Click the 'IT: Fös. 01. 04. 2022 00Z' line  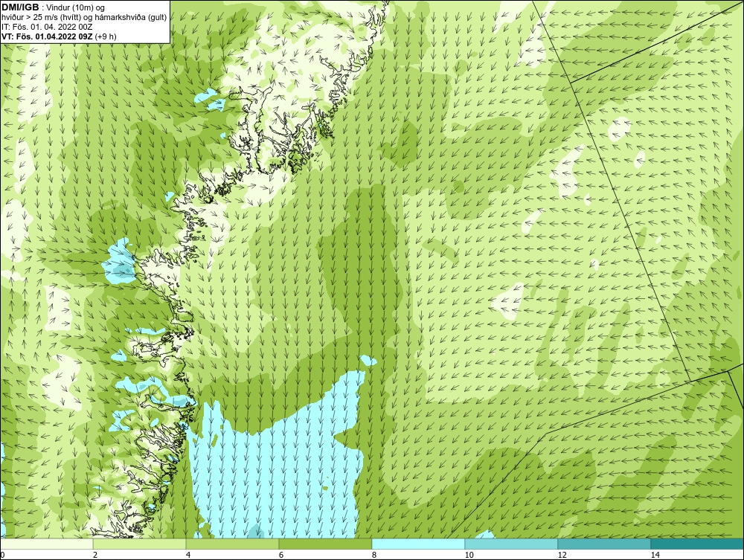(47, 27)
